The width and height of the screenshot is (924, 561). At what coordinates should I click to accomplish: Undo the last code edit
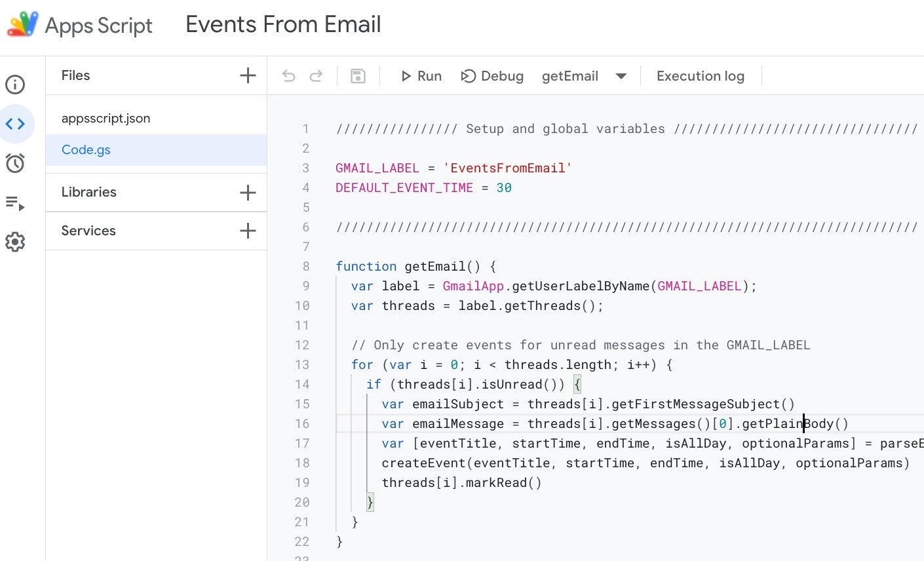(x=288, y=75)
